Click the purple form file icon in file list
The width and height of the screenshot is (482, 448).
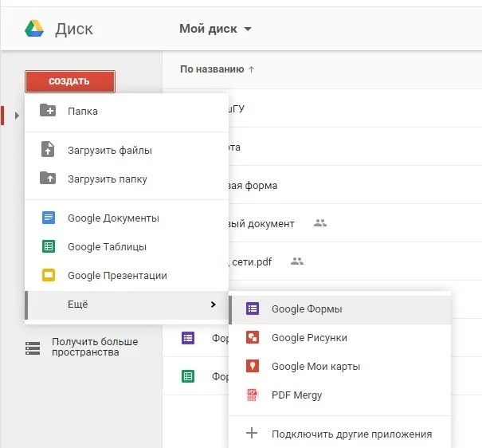tap(188, 338)
